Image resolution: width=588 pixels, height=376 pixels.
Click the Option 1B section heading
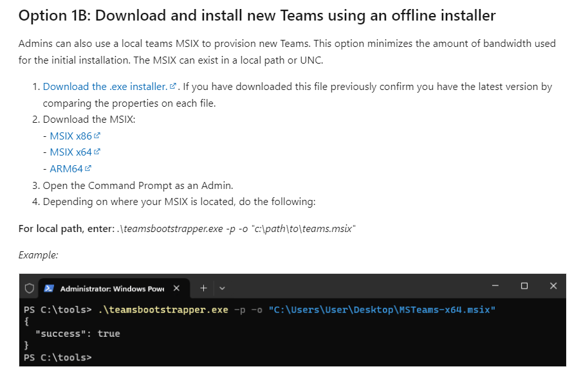pyautogui.click(x=257, y=15)
